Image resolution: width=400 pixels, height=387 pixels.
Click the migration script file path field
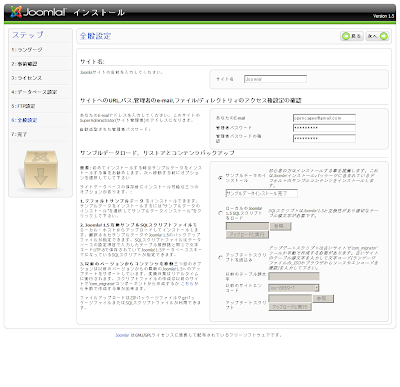tap(290, 298)
